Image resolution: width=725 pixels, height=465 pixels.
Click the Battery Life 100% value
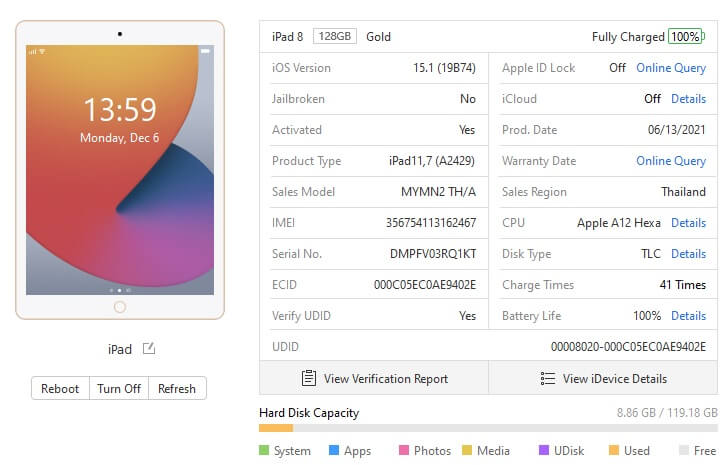pos(647,316)
